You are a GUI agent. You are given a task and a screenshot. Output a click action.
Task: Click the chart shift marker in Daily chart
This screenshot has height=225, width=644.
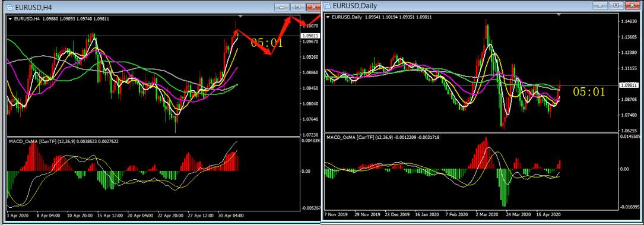[x=559, y=15]
